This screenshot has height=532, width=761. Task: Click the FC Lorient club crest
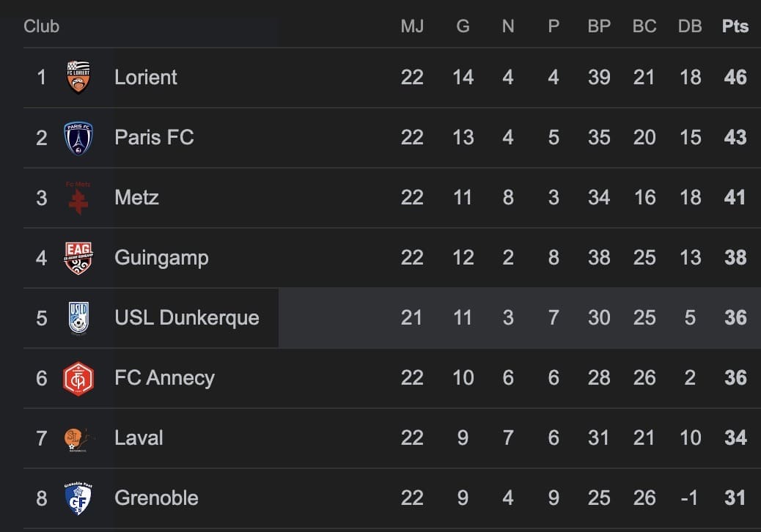(78, 77)
